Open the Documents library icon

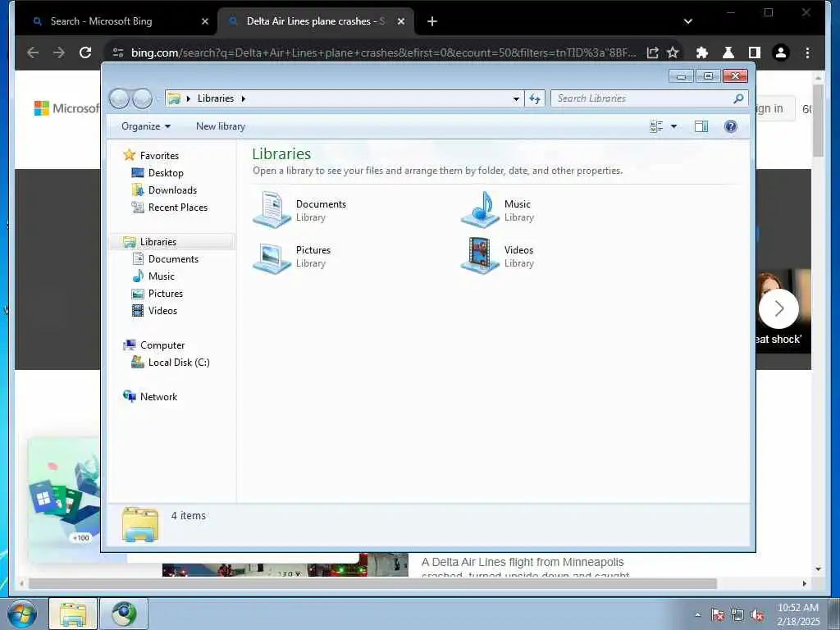[272, 210]
